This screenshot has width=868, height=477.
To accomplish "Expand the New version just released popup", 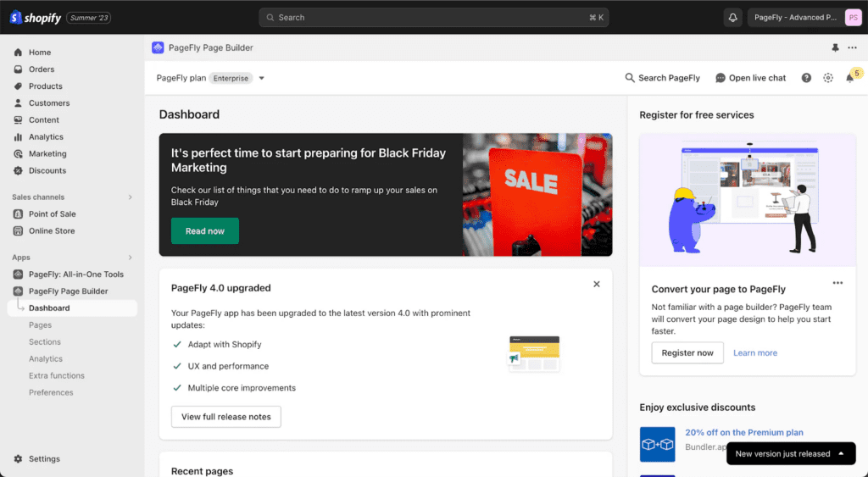I will click(841, 453).
